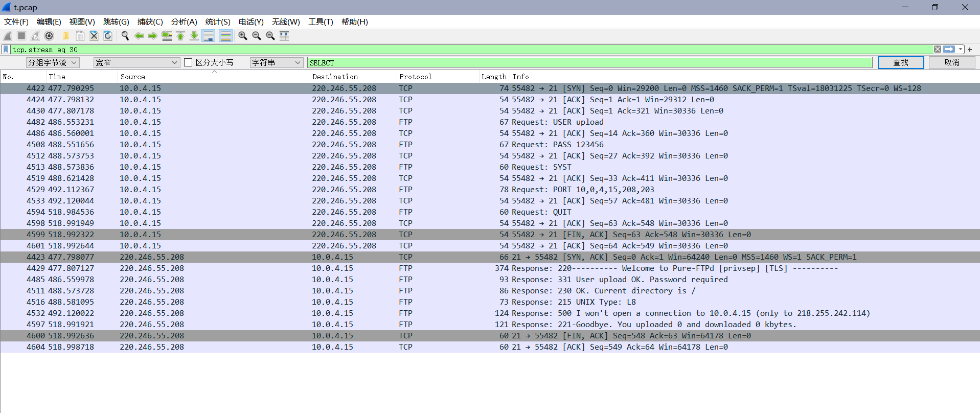Viewport: 980px width, 413px height.
Task: Open display filter bookmark icon
Action: pyautogui.click(x=6, y=50)
